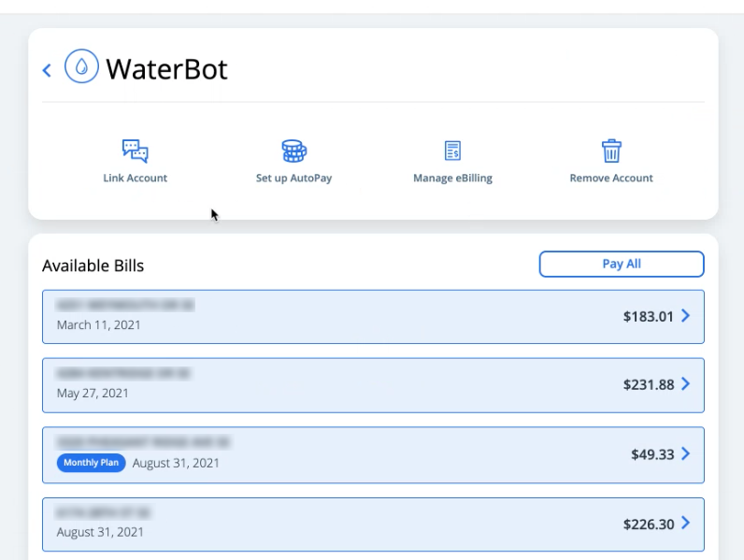Click the August 31, 2021 date beside Monthly Plan
The height and width of the screenshot is (560, 744).
pos(176,463)
